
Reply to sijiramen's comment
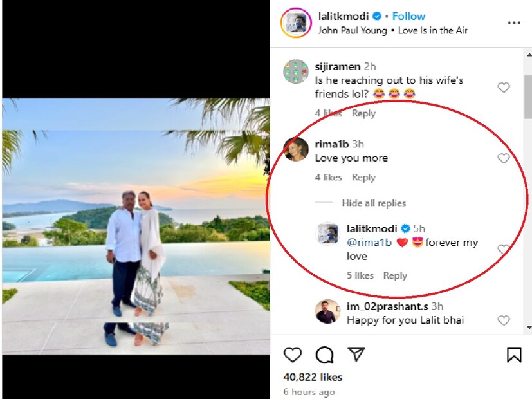pyautogui.click(x=363, y=113)
